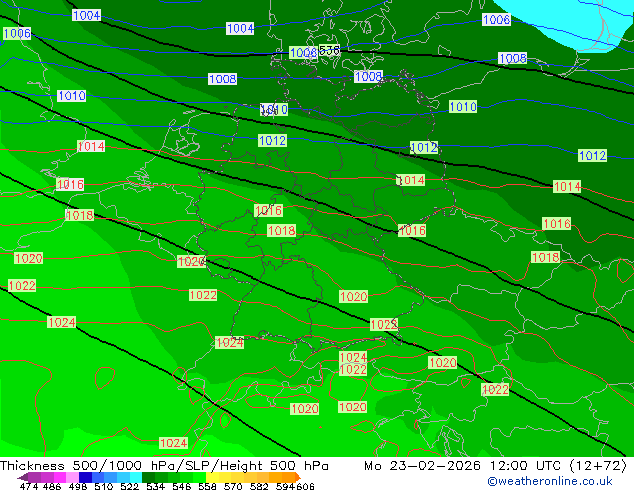Viewport: 634px width, 490px height.
Task: Select the bright magenta legend swatch
Action: (x=59, y=477)
